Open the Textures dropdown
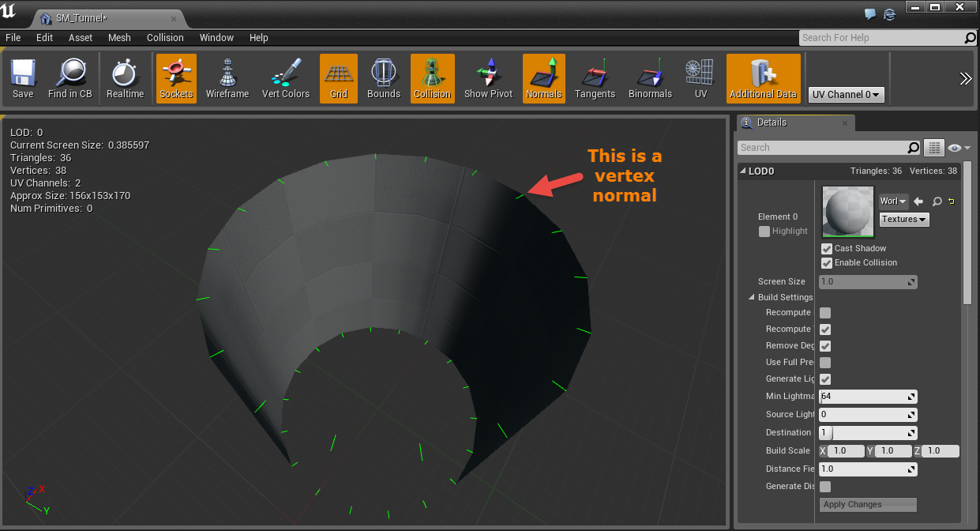This screenshot has width=980, height=531. click(x=904, y=220)
